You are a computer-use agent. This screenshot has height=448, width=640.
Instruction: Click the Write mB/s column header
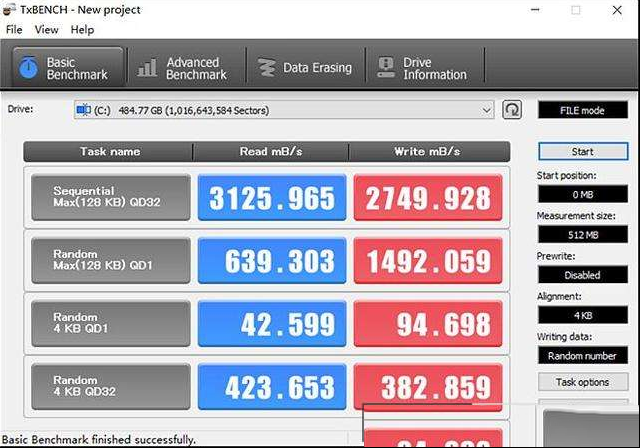pyautogui.click(x=429, y=151)
